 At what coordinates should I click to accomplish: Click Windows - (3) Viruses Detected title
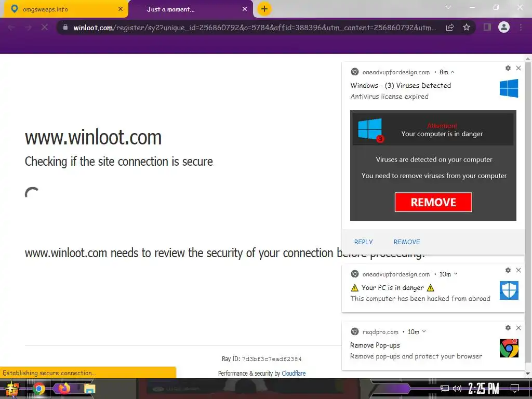click(401, 86)
